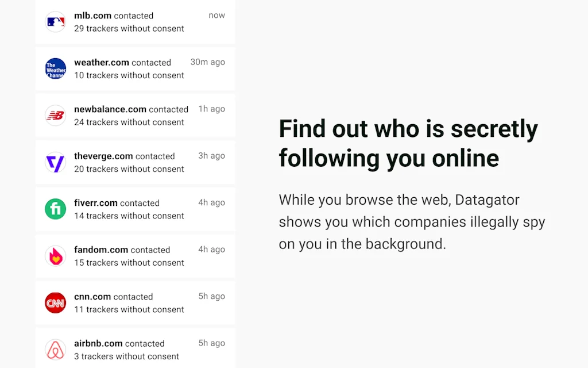Open the fandom.com tracker details

coord(135,255)
